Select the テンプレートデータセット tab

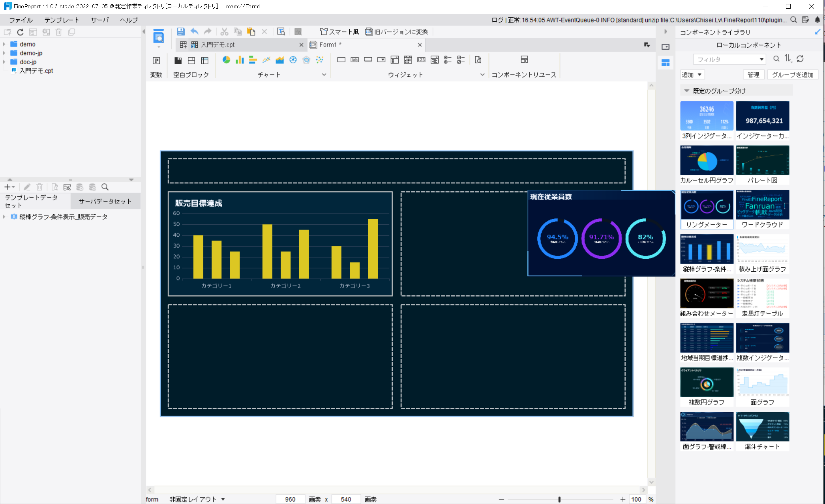(x=35, y=201)
